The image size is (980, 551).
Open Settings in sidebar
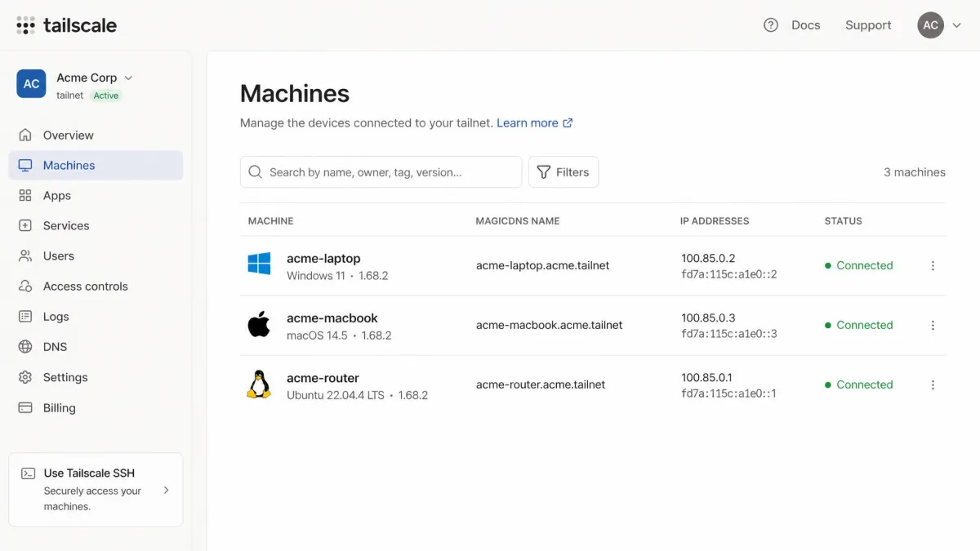click(96, 377)
